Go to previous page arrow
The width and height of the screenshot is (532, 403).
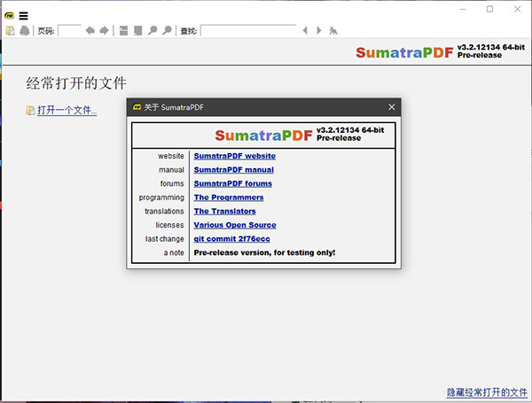coord(90,30)
